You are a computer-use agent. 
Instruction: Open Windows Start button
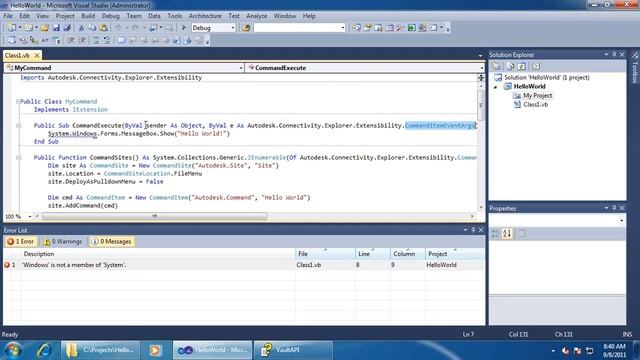[x=13, y=350]
